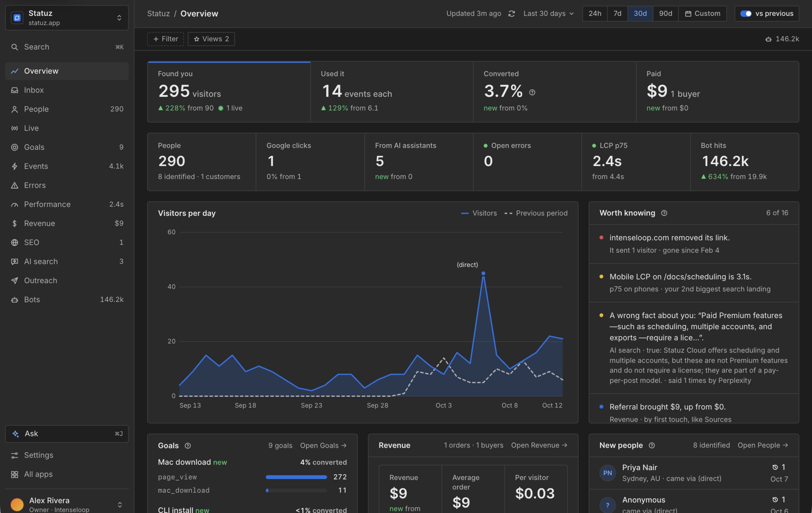Viewport: 812px width, 513px height.
Task: Select the Used it funnel card
Action: pyautogui.click(x=391, y=92)
